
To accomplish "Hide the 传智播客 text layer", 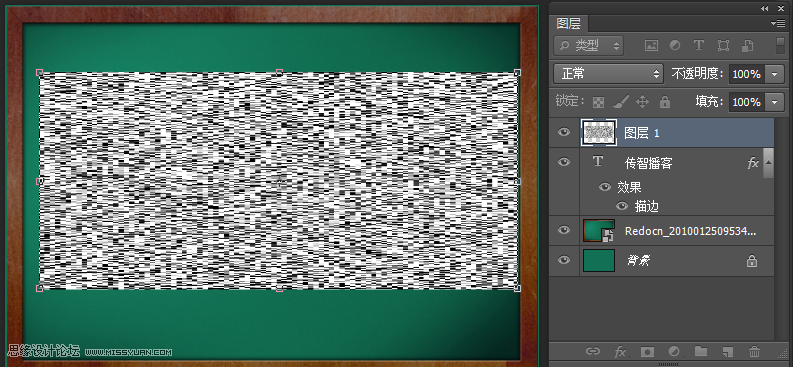I will (564, 162).
